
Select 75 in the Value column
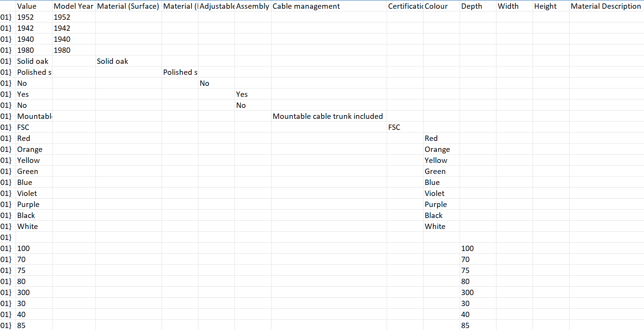33,270
